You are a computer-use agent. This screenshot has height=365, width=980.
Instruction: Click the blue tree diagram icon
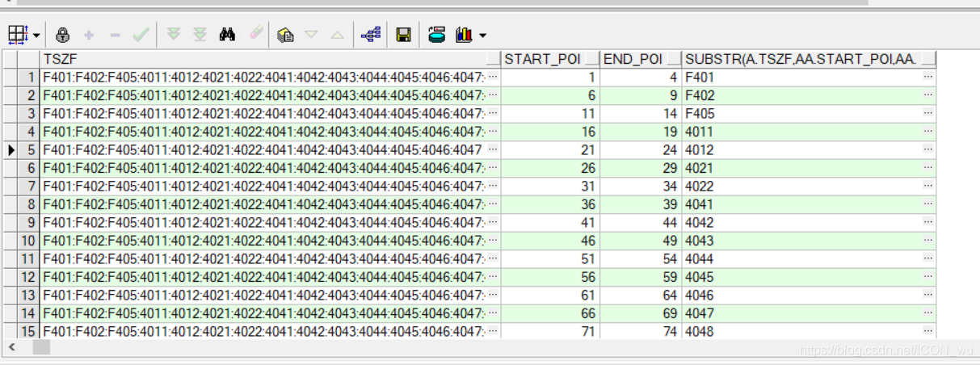point(370,35)
